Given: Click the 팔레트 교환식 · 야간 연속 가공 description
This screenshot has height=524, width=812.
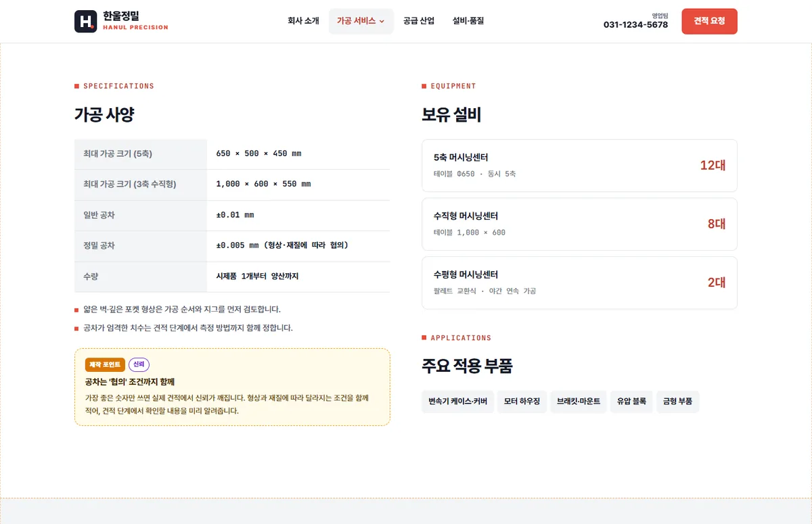Looking at the screenshot, I should pyautogui.click(x=484, y=291).
